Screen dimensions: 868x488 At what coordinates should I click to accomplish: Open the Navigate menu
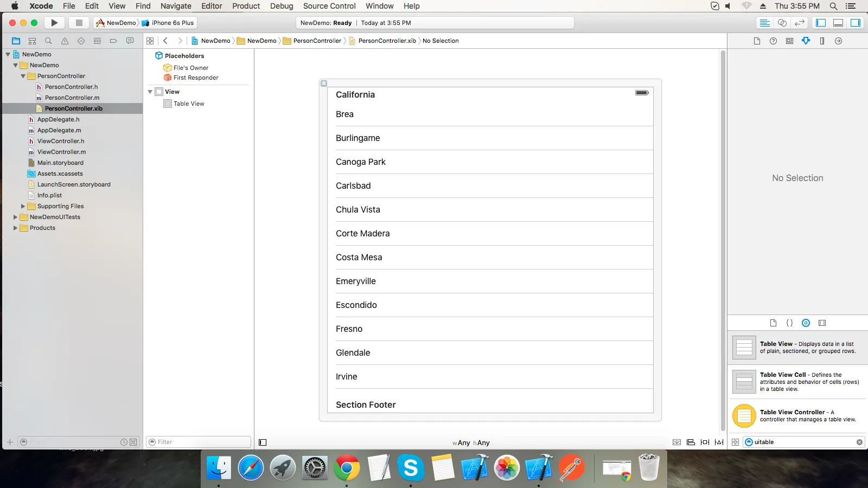click(x=176, y=6)
